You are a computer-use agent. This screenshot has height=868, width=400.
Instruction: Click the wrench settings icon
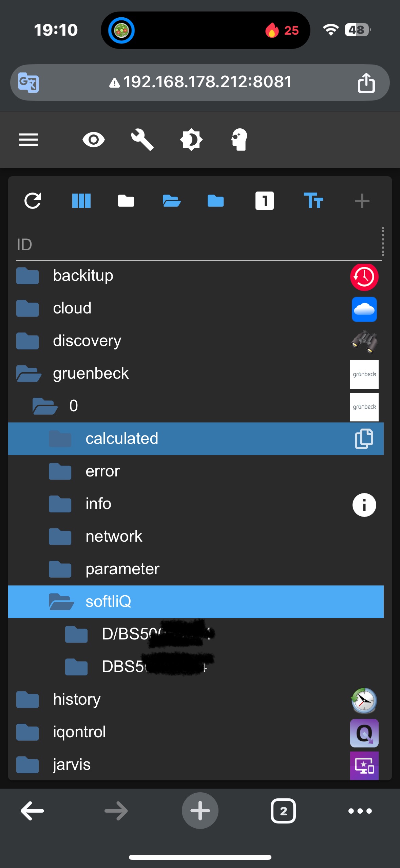tap(142, 140)
